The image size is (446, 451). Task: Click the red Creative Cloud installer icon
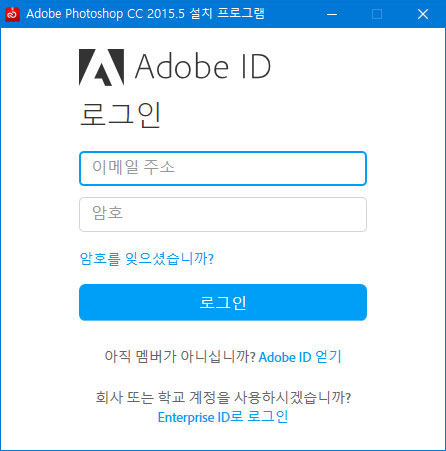click(x=12, y=14)
